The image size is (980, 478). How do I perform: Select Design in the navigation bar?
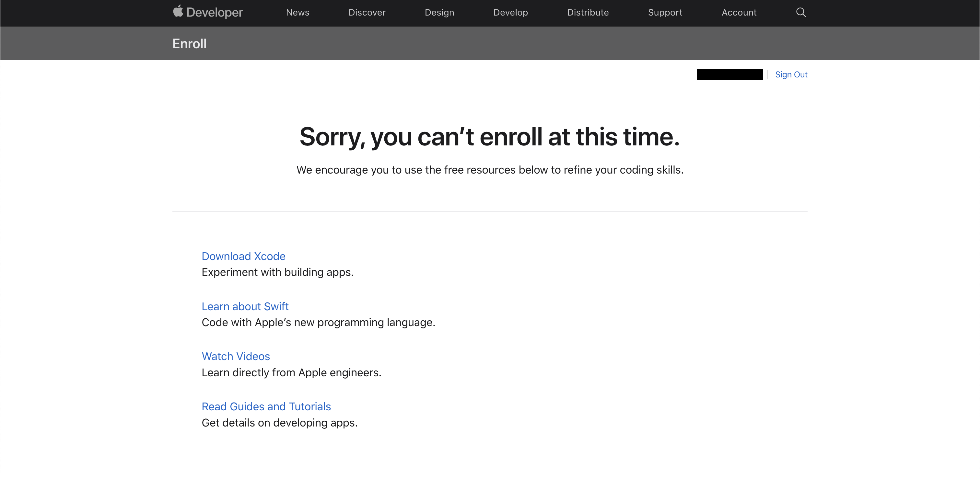coord(439,13)
